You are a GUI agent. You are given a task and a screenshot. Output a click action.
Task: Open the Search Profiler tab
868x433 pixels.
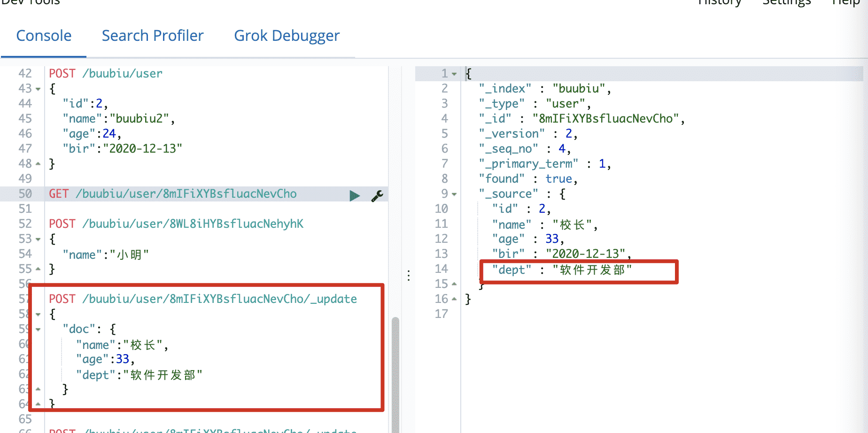153,36
